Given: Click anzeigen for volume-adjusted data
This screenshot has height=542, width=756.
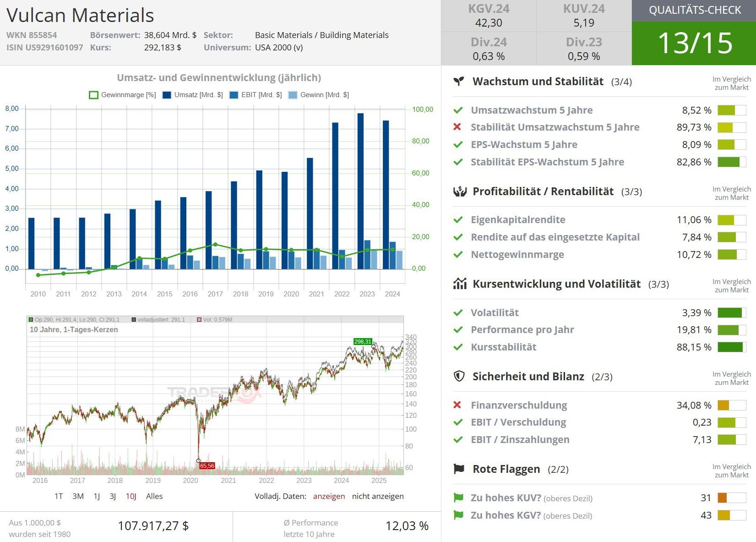Looking at the screenshot, I should click(329, 496).
